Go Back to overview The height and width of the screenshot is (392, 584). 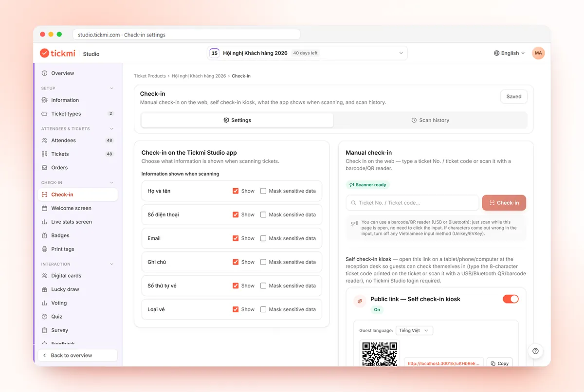(78, 356)
